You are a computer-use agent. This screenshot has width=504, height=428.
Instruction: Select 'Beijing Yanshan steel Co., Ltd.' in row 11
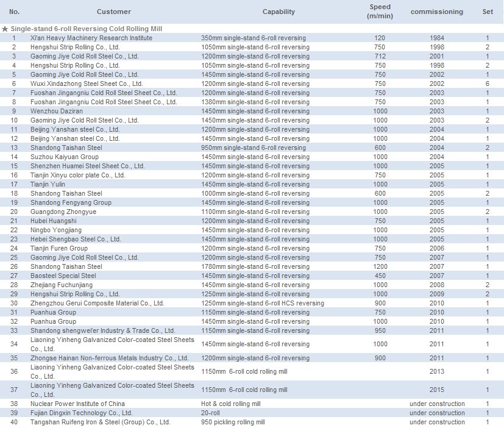coord(75,129)
